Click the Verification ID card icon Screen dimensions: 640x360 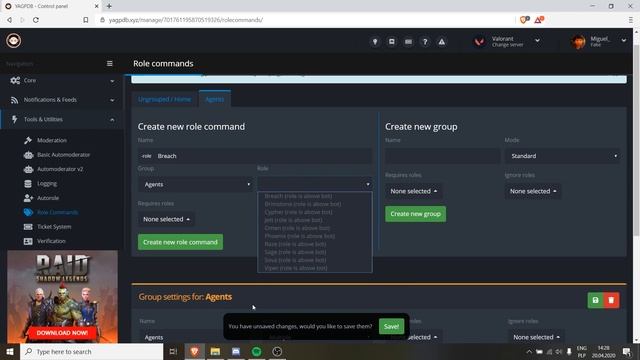(28, 241)
